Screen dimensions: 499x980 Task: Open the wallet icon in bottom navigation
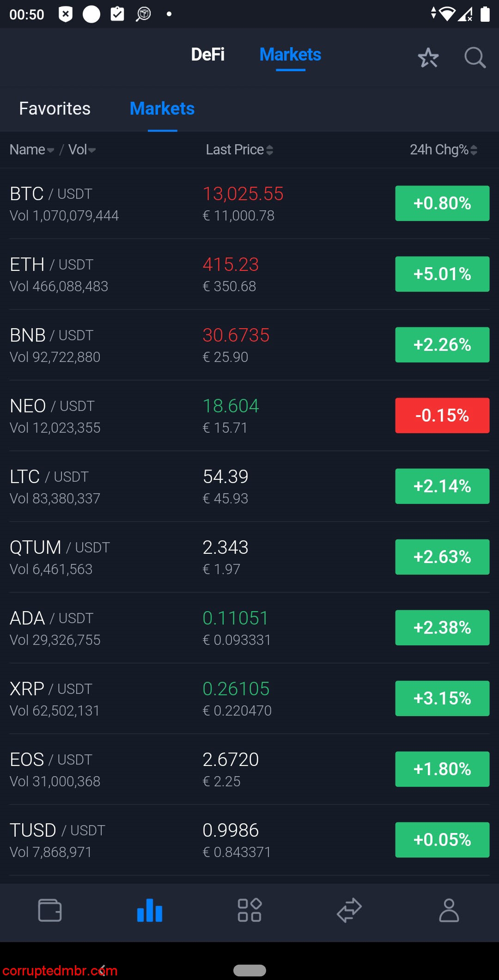tap(50, 910)
